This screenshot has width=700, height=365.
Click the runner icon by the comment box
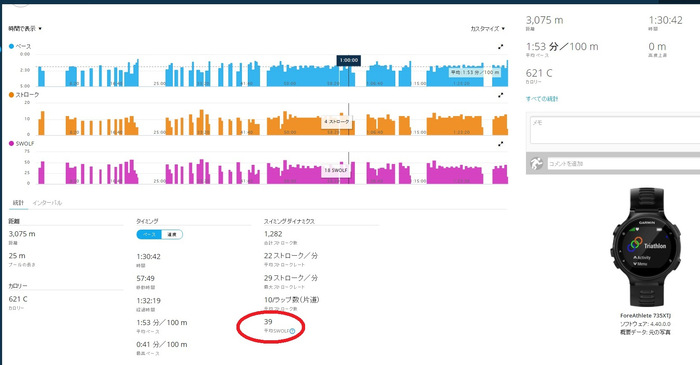536,164
